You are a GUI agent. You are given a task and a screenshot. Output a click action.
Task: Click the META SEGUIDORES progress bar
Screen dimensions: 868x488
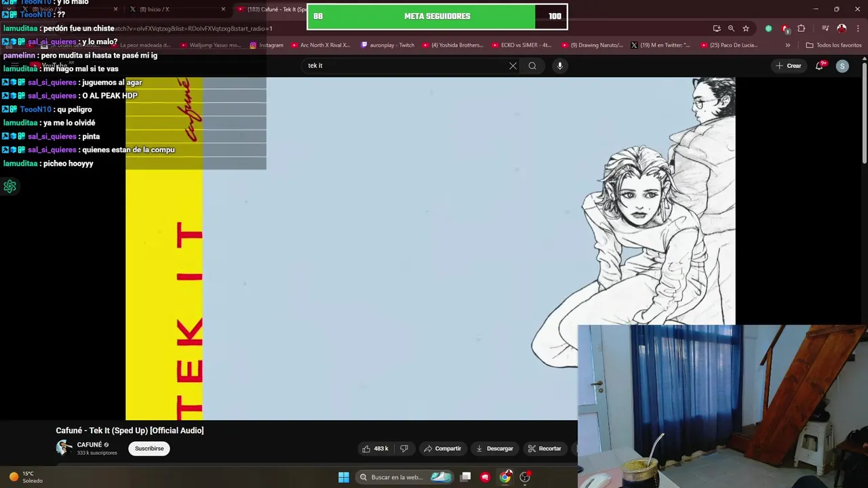(x=437, y=16)
